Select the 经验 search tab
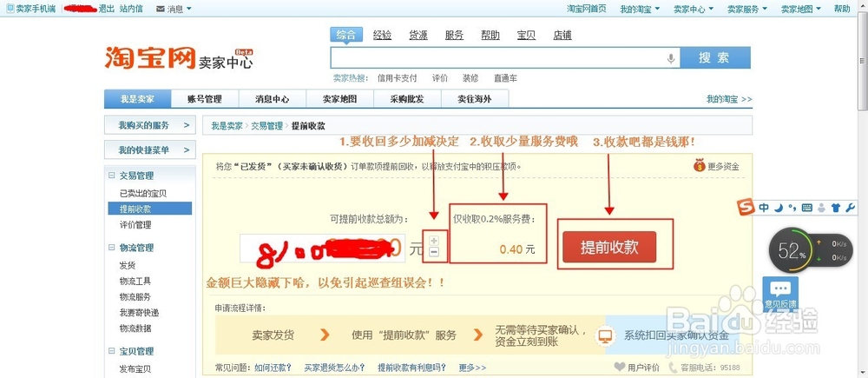The height and width of the screenshot is (378, 868). point(382,35)
